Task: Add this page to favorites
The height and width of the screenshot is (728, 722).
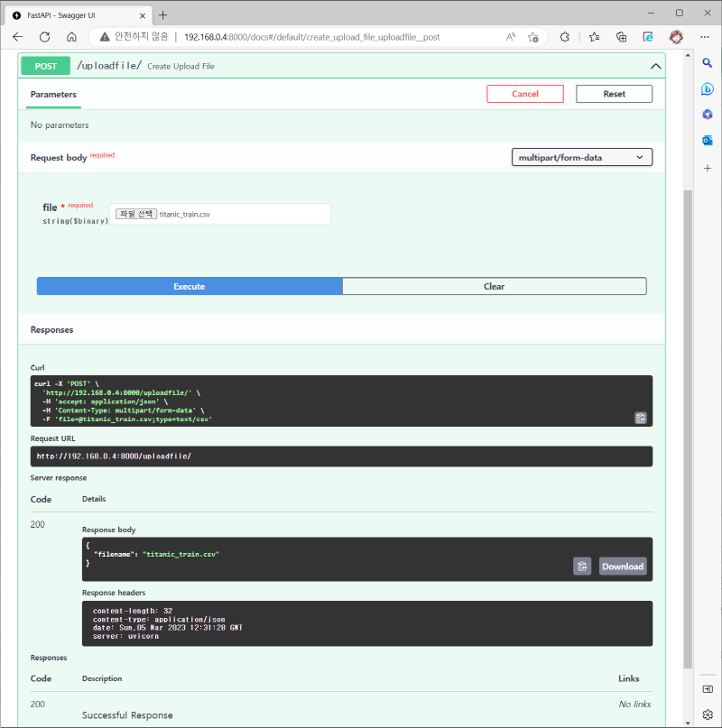Action: coord(532,37)
